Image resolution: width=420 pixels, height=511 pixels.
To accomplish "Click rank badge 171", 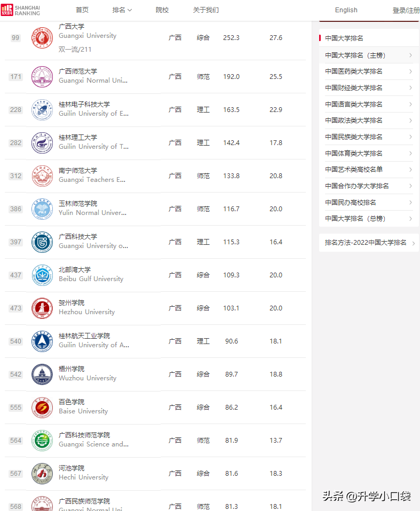I will point(15,77).
